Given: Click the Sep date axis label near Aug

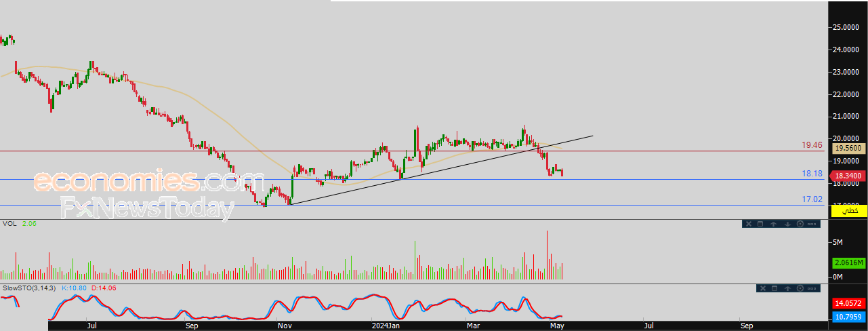Looking at the screenshot, I should 191,326.
